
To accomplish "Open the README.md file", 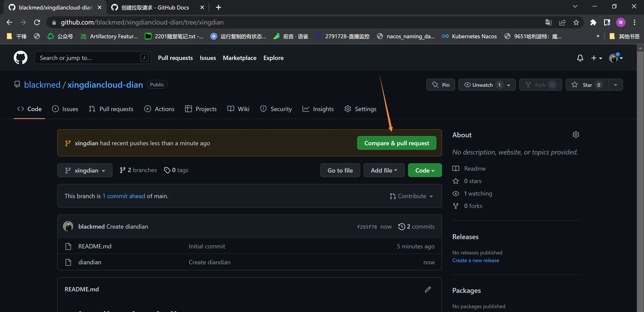I will point(95,246).
